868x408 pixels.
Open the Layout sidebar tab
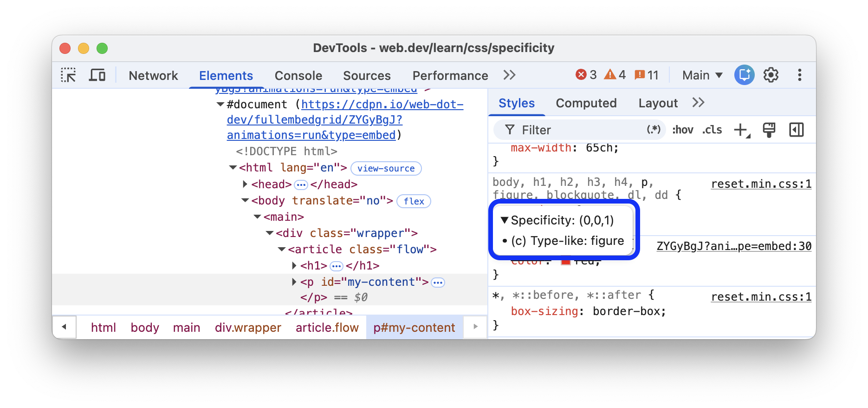[x=658, y=103]
